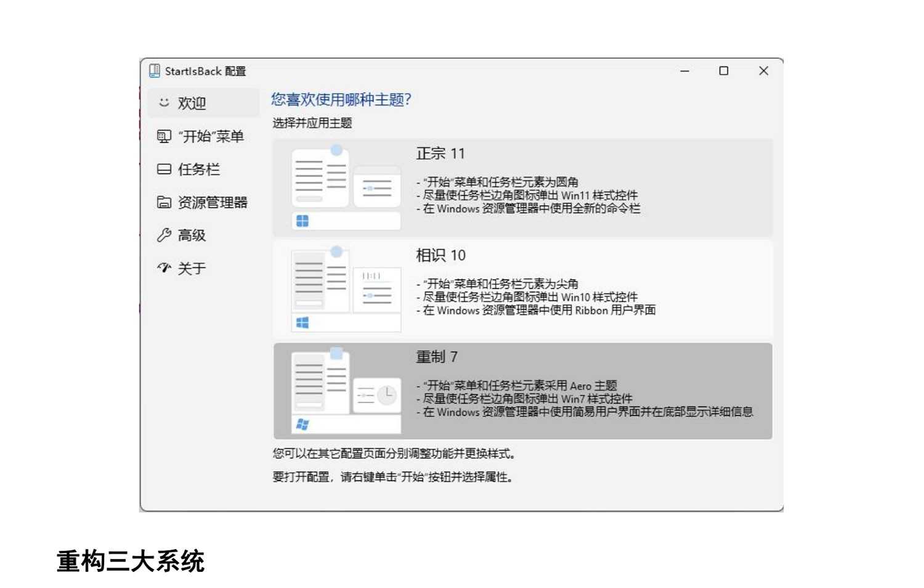Click the StartIsBack app icon in title bar

point(155,71)
